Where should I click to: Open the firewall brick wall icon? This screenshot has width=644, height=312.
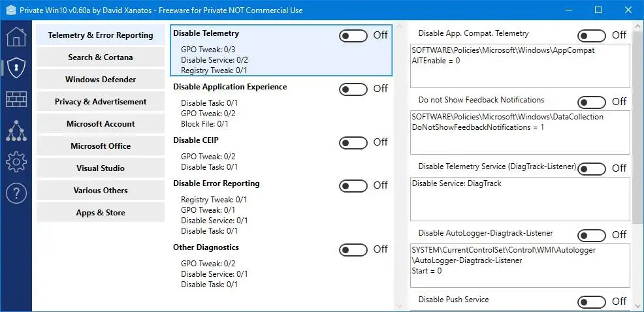point(16,99)
